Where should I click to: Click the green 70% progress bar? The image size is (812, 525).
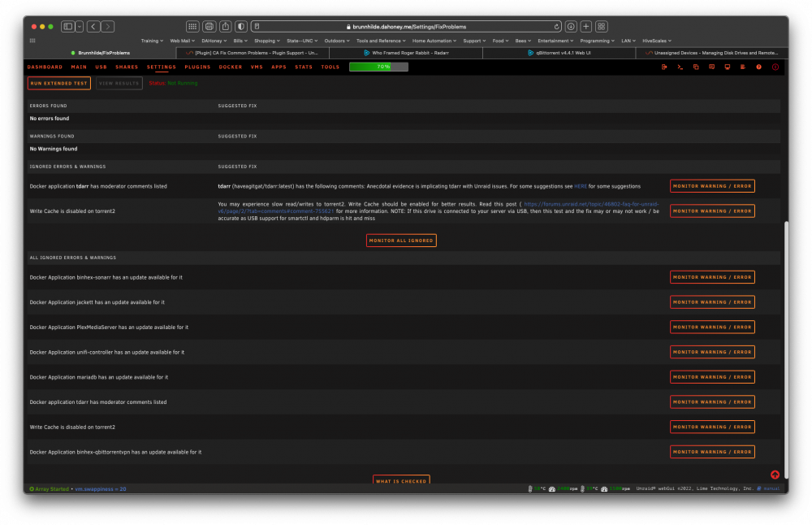point(378,67)
